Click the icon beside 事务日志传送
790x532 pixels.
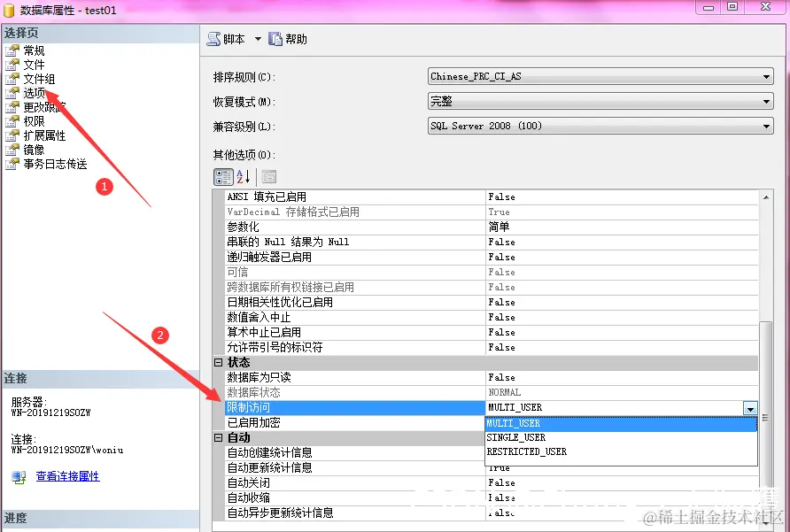click(x=12, y=164)
